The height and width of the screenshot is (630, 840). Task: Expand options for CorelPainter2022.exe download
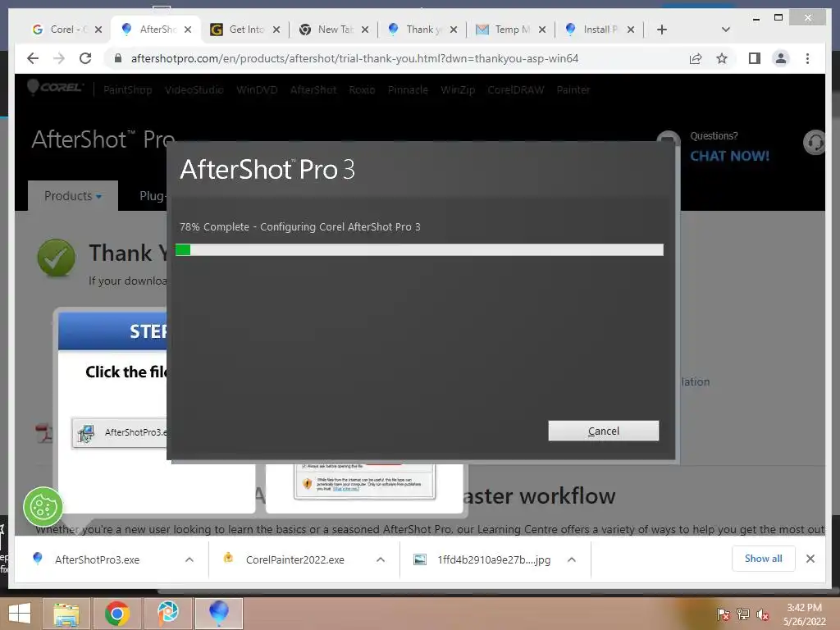click(x=381, y=559)
